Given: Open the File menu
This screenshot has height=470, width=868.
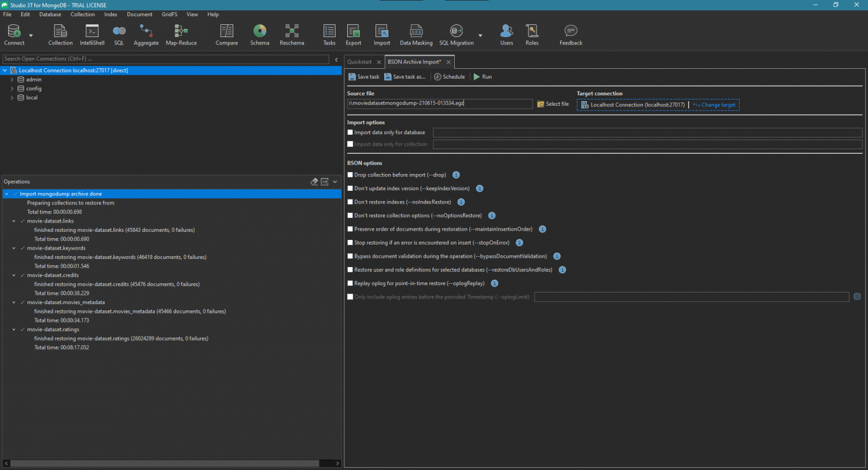Looking at the screenshot, I should (x=8, y=14).
